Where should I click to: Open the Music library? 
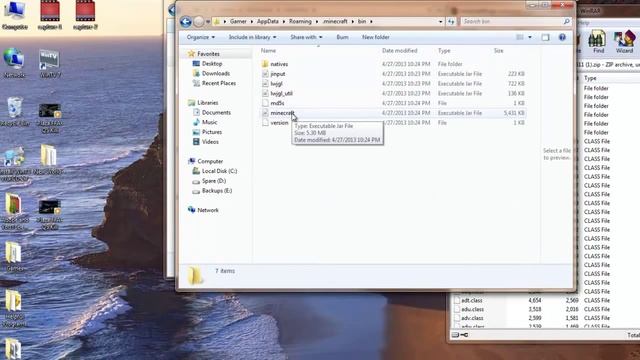coord(209,122)
